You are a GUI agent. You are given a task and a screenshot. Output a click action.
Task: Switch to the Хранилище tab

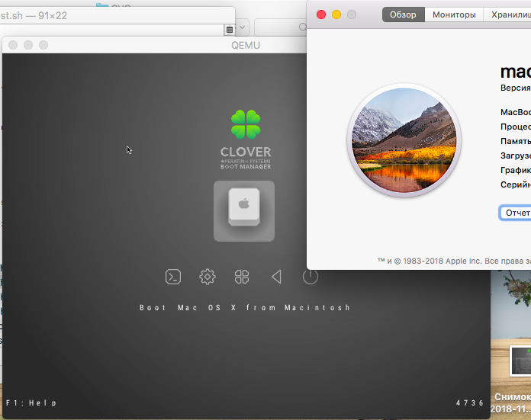click(x=507, y=14)
